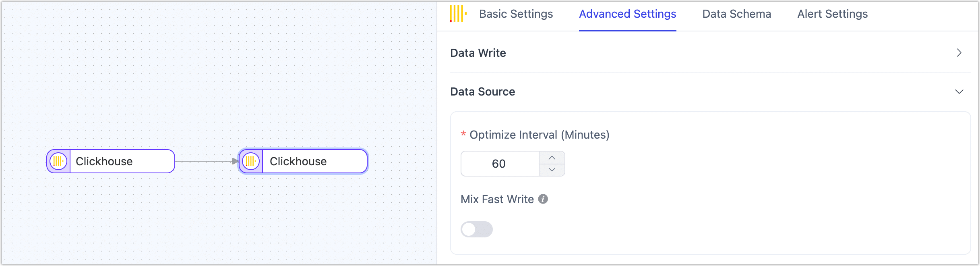Toggle the Mix Fast Write switch
The width and height of the screenshot is (980, 266).
pos(477,229)
